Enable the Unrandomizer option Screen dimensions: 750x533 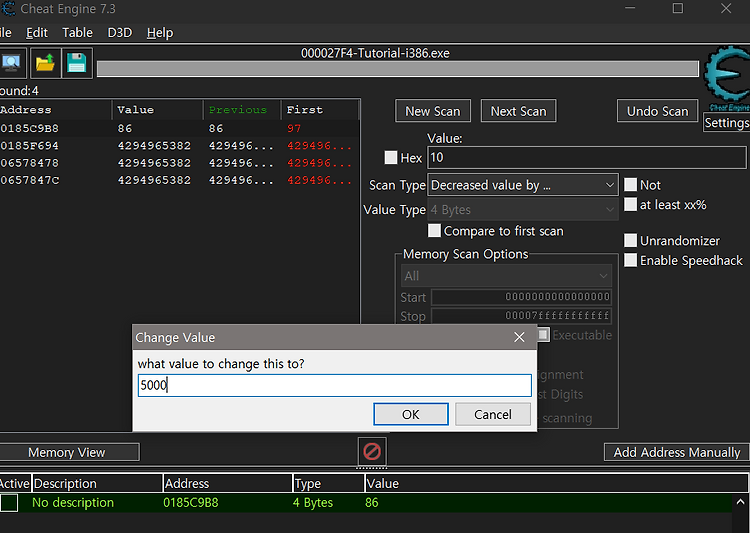point(630,240)
